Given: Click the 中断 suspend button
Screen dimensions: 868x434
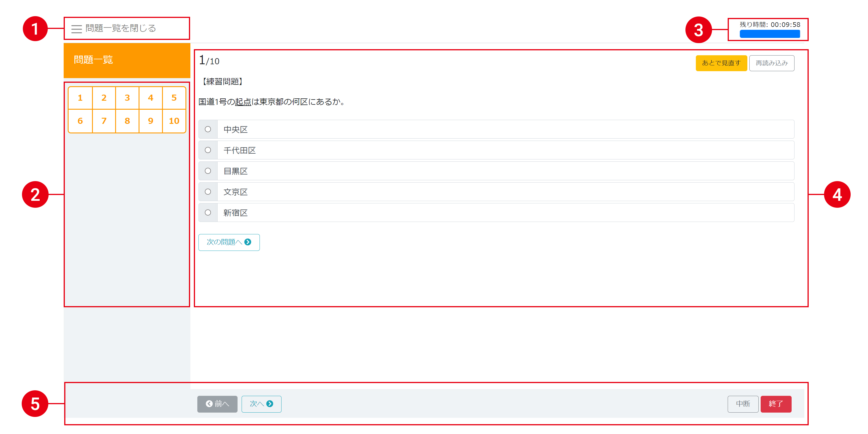Looking at the screenshot, I should pyautogui.click(x=743, y=404).
